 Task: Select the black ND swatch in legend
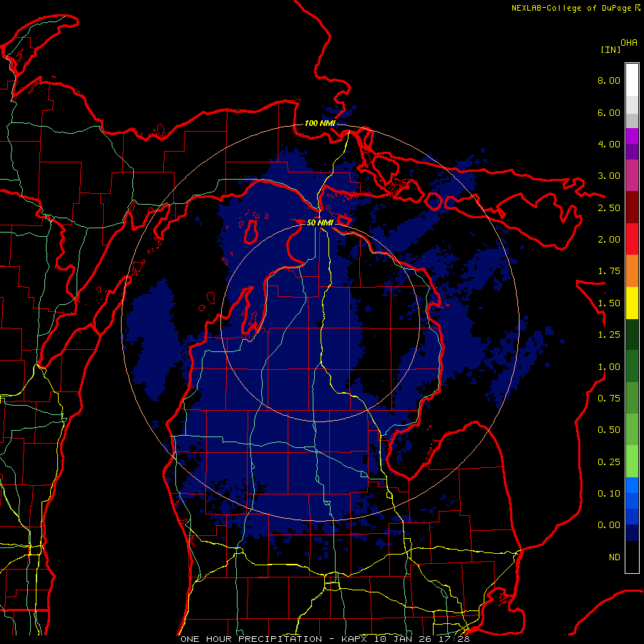point(632,557)
